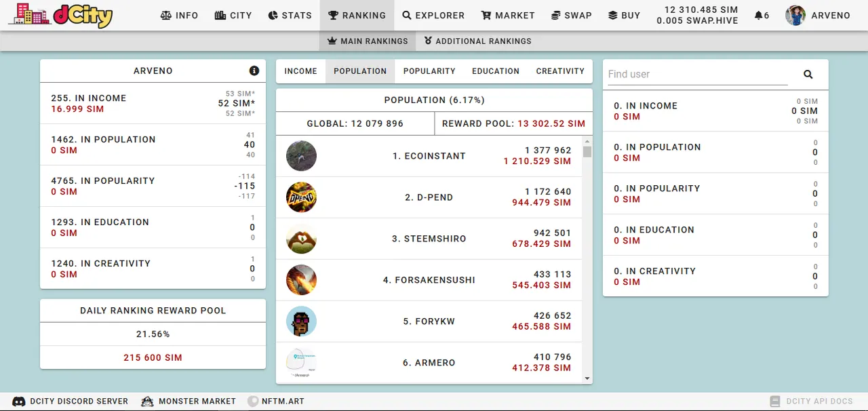Screen dimensions: 868x411
Task: Click Arveno's 1240. IN CREATIVITY entry
Action: 153,269
